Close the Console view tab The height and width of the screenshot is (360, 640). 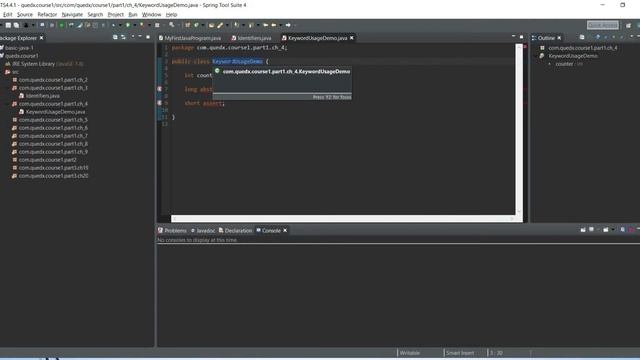tap(285, 231)
